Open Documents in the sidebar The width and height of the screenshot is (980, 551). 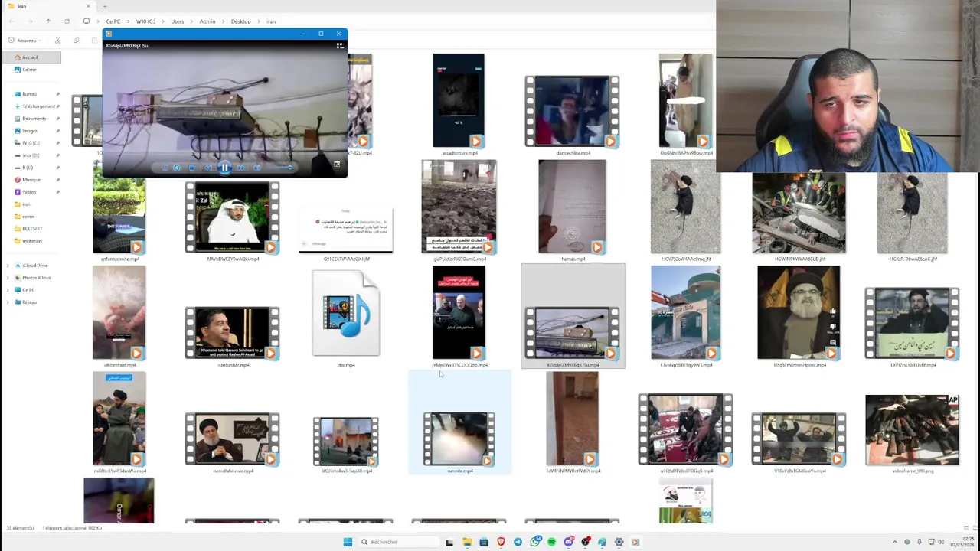tap(32, 119)
